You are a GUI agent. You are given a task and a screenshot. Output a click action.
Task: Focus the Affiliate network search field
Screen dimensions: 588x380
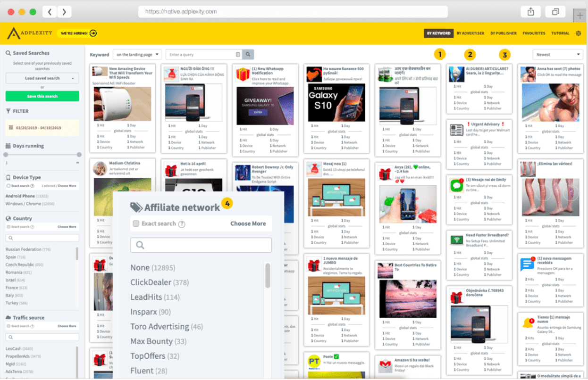coord(201,245)
